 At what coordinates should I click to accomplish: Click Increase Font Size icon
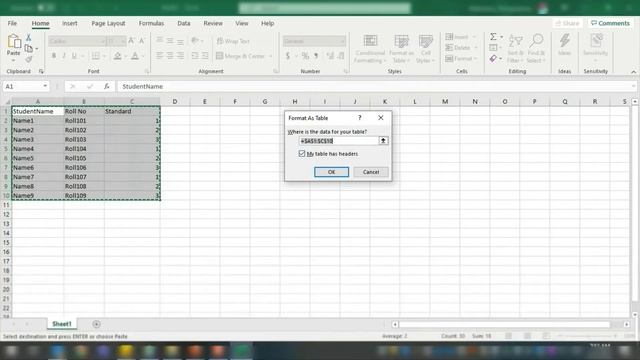[x=131, y=41]
